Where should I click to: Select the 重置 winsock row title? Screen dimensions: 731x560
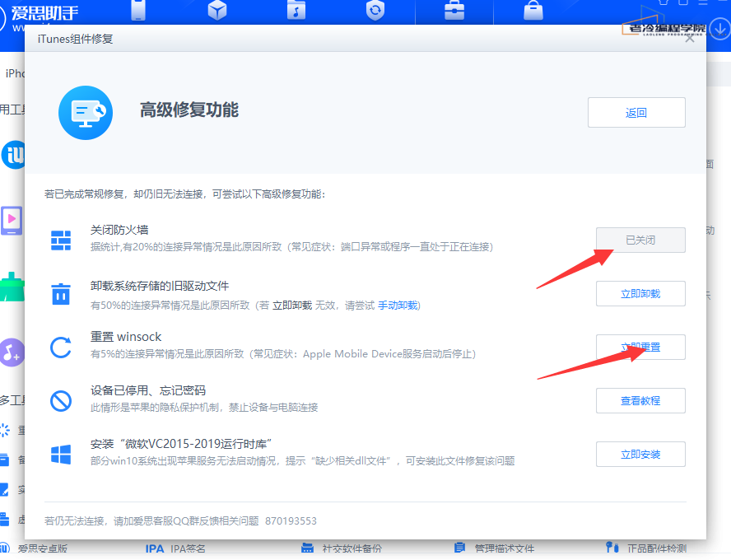coord(126,337)
